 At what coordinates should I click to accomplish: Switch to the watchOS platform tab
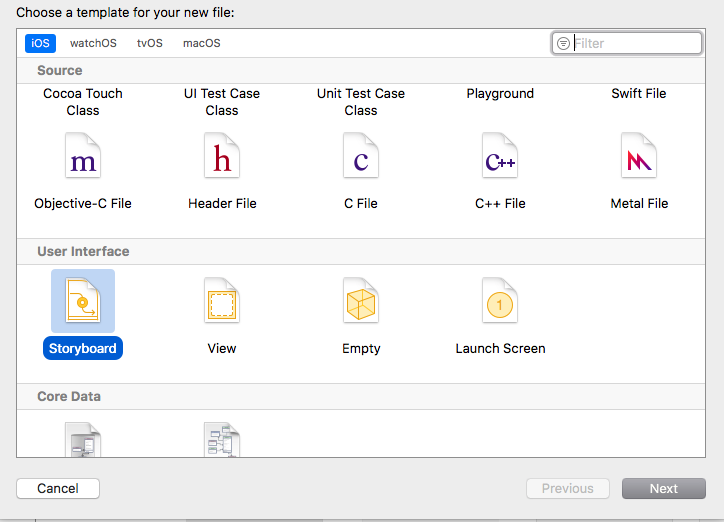click(93, 43)
